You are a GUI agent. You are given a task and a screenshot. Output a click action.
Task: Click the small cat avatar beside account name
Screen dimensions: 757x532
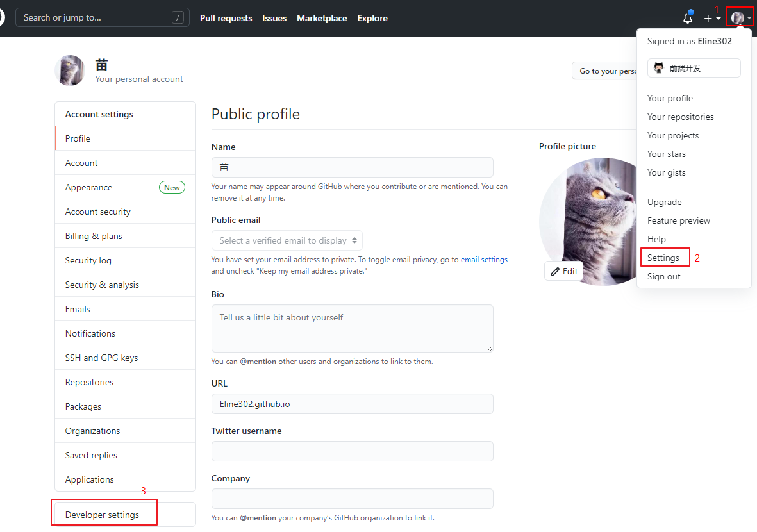pyautogui.click(x=70, y=71)
